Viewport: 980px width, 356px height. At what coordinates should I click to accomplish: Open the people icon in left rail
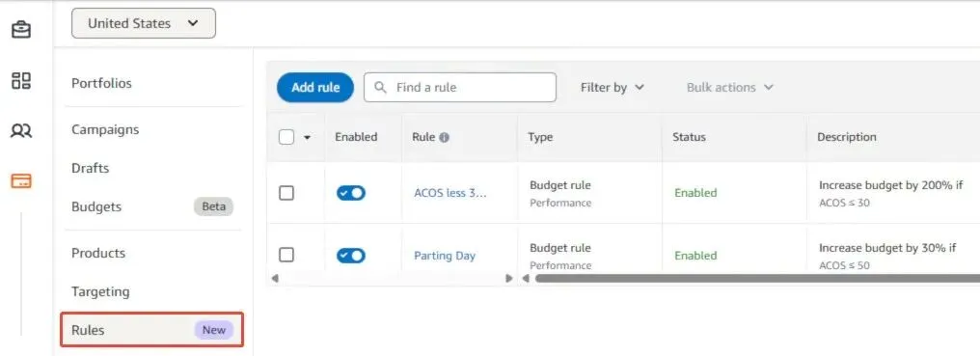tap(21, 131)
